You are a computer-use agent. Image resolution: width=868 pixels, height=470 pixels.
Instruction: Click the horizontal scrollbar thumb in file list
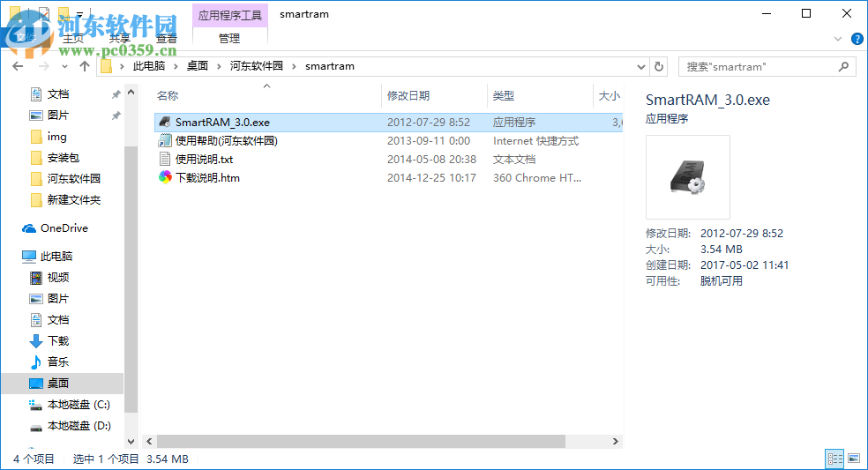pyautogui.click(x=361, y=441)
